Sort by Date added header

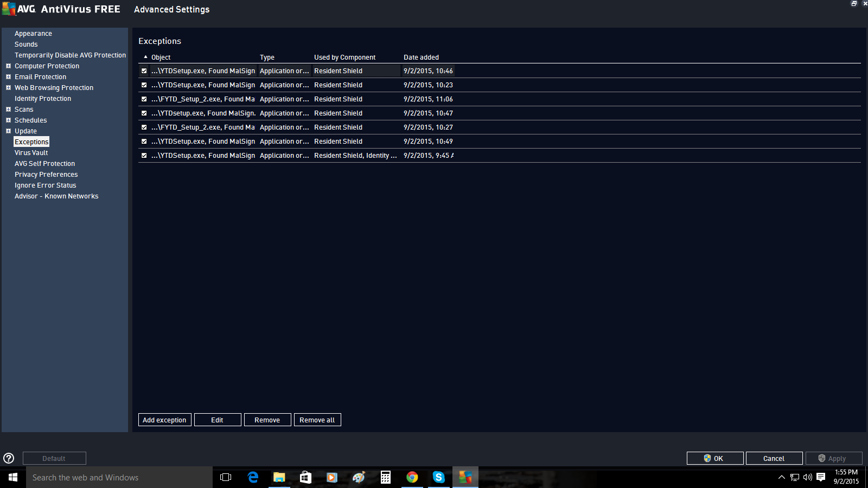(421, 57)
